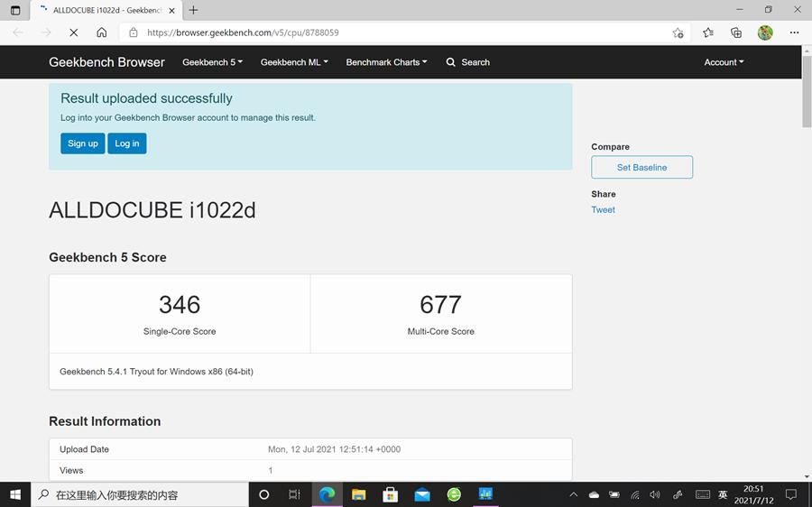Screen dimensions: 812x507
Task: Click the Sign up button
Action: [x=83, y=143]
